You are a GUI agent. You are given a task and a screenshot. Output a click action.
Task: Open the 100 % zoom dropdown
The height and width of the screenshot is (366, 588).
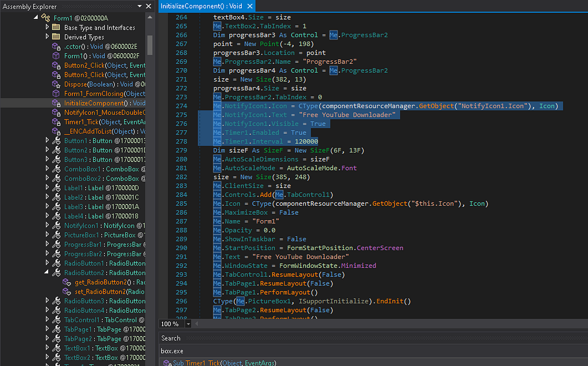point(188,324)
